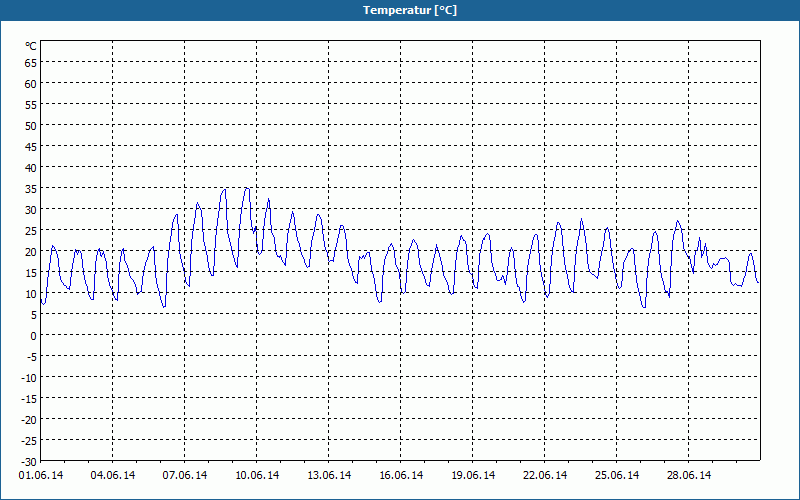
Task: Select the -10 y-axis label
Action: (29, 378)
